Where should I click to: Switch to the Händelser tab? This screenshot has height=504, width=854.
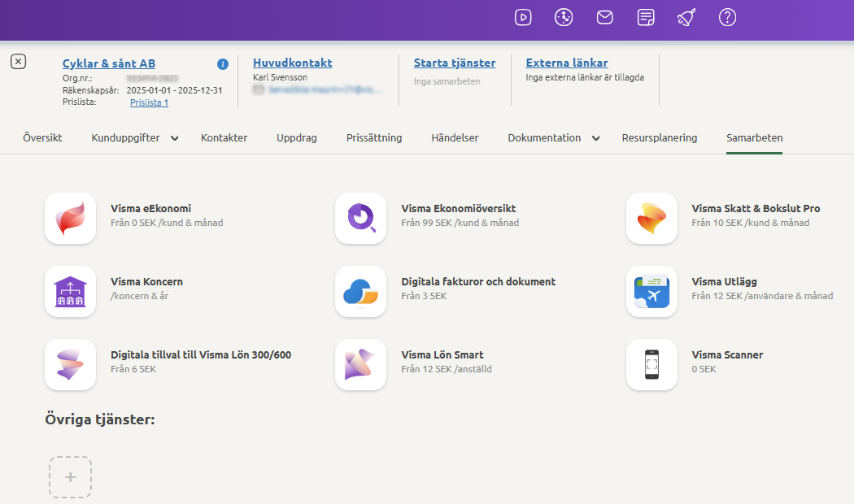tap(455, 137)
